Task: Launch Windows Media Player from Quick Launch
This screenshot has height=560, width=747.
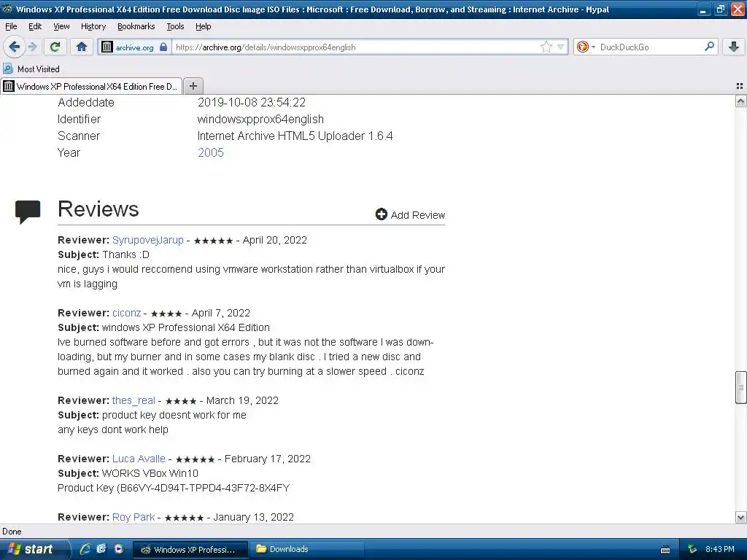Action: point(119,549)
